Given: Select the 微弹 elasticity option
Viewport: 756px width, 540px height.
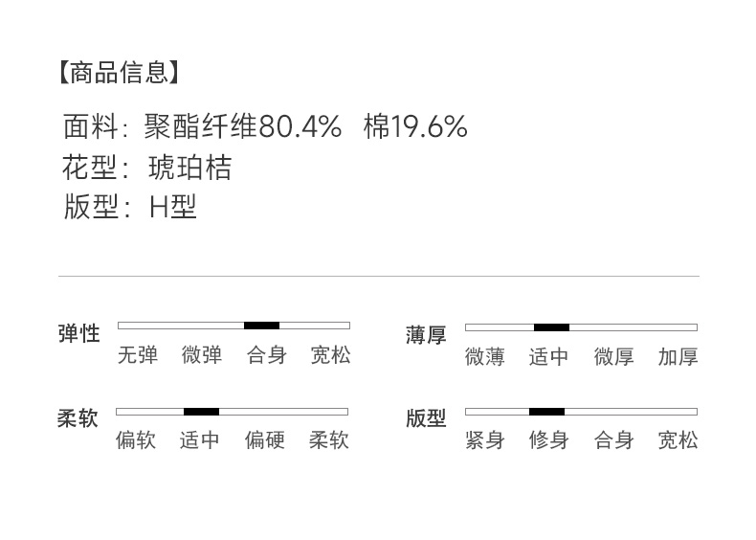Looking at the screenshot, I should [202, 355].
